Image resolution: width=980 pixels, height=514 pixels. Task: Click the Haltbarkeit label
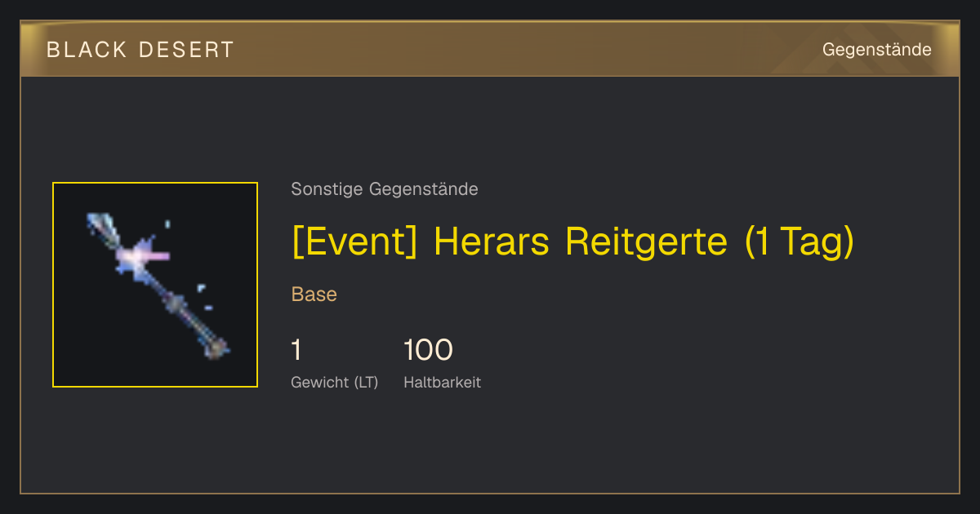[x=442, y=382]
